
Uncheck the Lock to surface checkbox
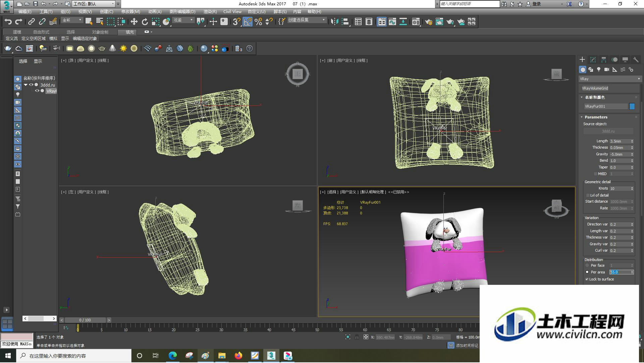click(x=587, y=279)
